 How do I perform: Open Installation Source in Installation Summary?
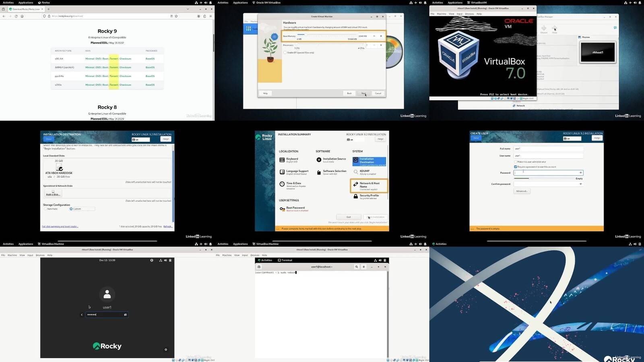(x=331, y=160)
